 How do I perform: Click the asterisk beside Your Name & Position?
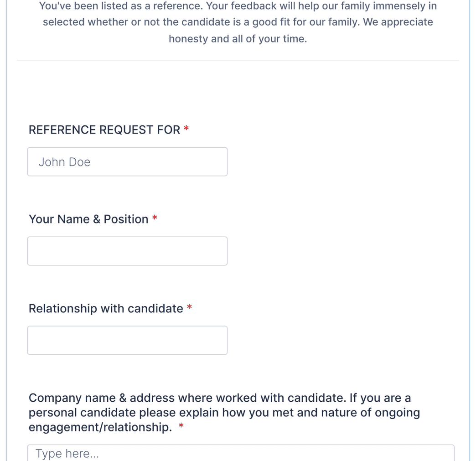pos(154,218)
